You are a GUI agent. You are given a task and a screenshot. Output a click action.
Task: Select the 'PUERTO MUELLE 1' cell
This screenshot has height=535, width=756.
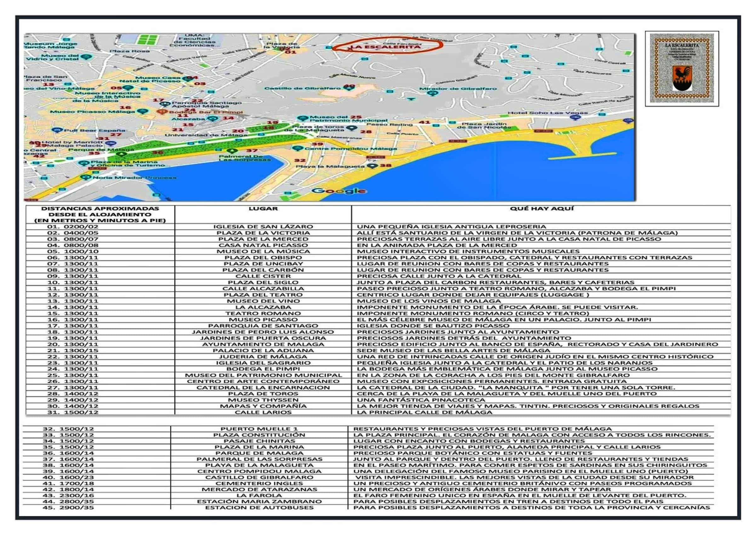point(259,429)
